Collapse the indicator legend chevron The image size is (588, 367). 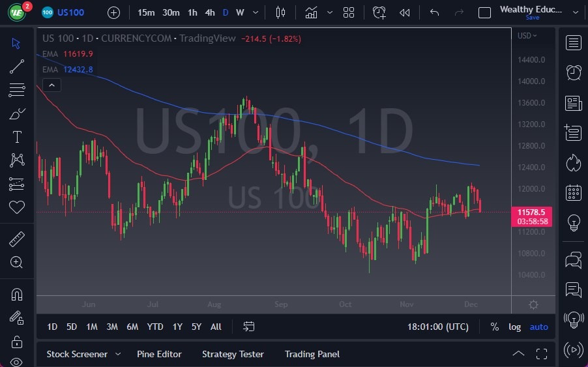tap(51, 85)
